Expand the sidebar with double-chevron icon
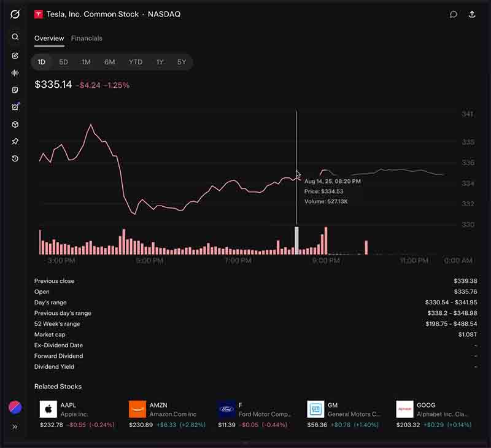This screenshot has height=448, width=491. tap(15, 427)
